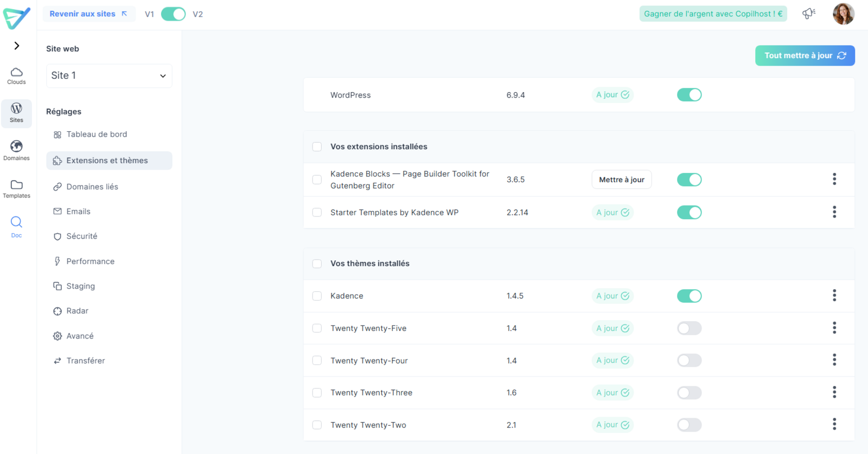868x454 pixels.
Task: Toggle Starter Templates auto-update switch
Action: (689, 213)
